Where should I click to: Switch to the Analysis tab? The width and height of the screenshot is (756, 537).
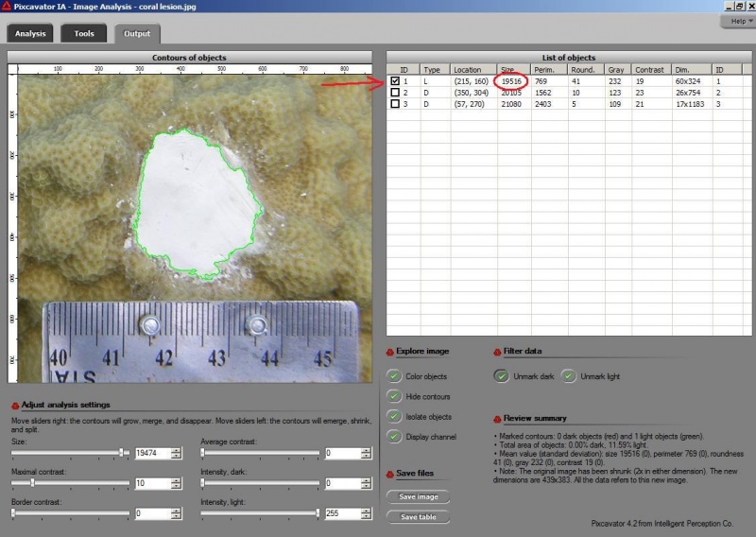pyautogui.click(x=30, y=33)
